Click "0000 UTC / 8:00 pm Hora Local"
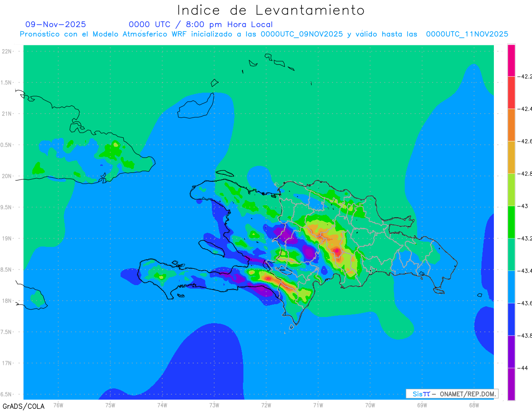The image size is (532, 411). (x=200, y=24)
